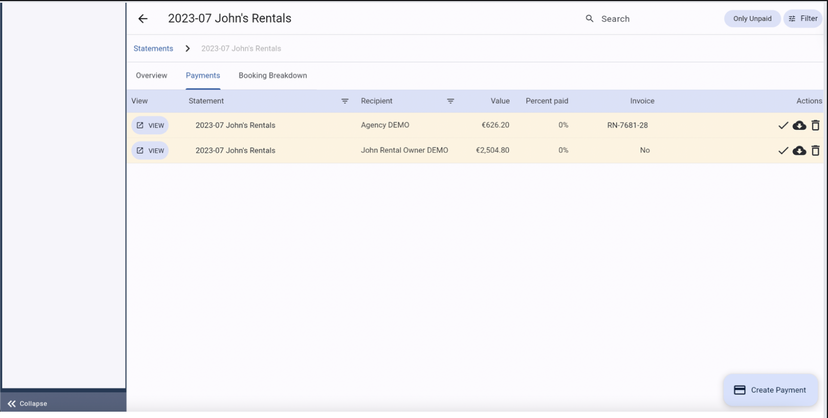Delete the Agency DEMO payment

click(815, 125)
